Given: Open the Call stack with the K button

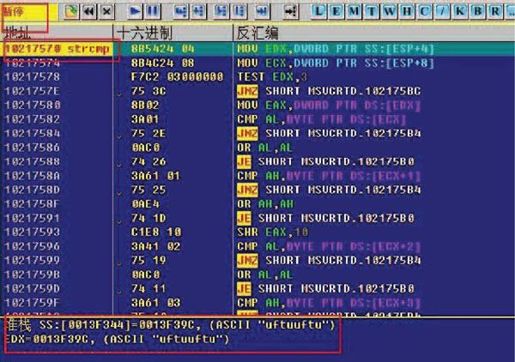Looking at the screenshot, I should pos(460,12).
